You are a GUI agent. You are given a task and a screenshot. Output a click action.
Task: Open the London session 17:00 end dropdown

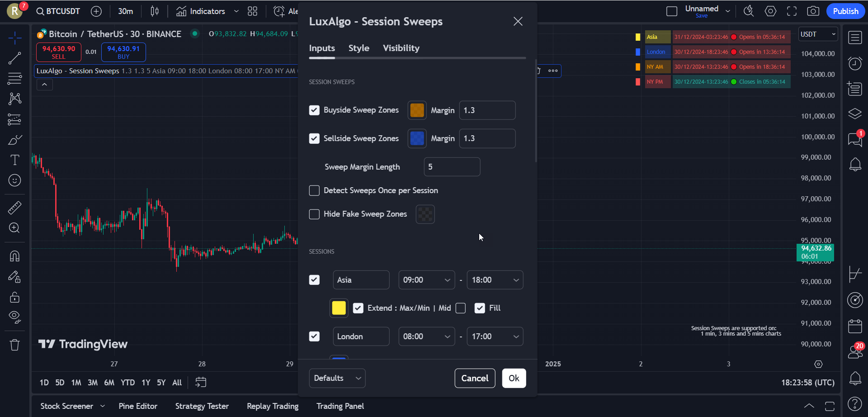click(x=495, y=336)
